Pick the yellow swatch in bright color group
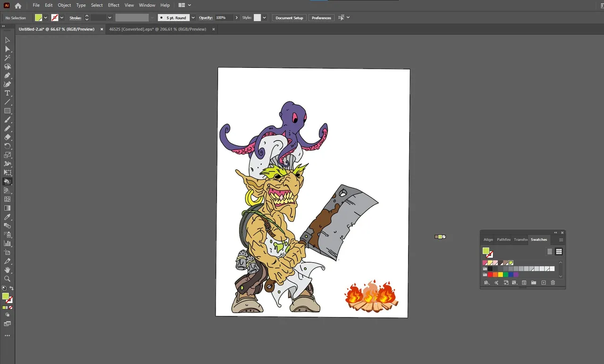 [x=501, y=274]
